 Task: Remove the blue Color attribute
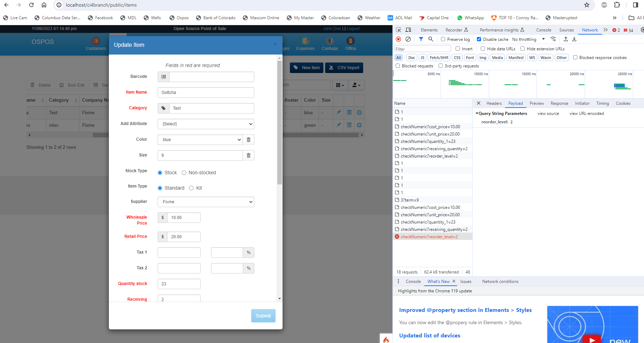click(248, 139)
